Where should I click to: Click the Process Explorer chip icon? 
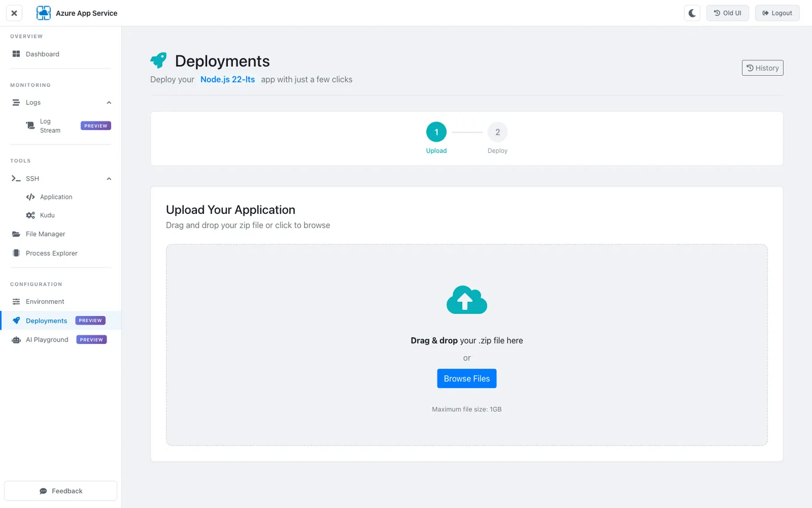tap(16, 253)
